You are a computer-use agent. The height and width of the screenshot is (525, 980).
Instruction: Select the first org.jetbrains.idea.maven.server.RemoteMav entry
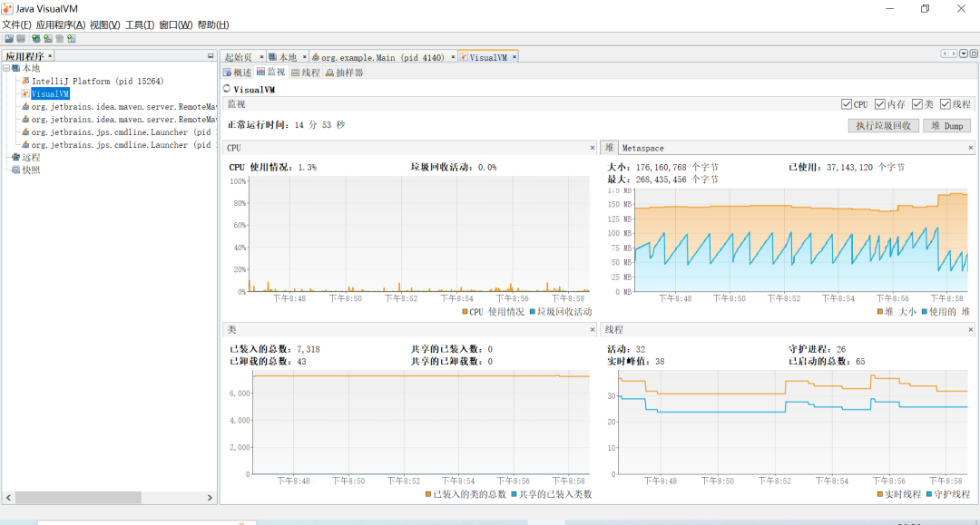tap(123, 107)
